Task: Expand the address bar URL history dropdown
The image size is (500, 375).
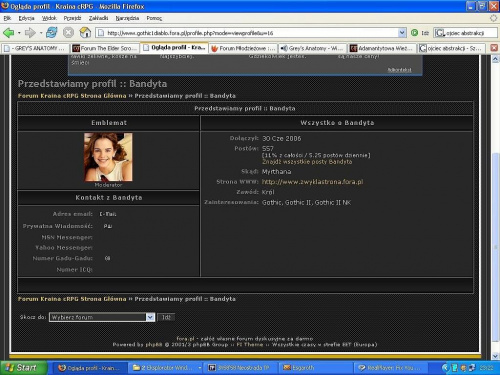Action: click(402, 33)
